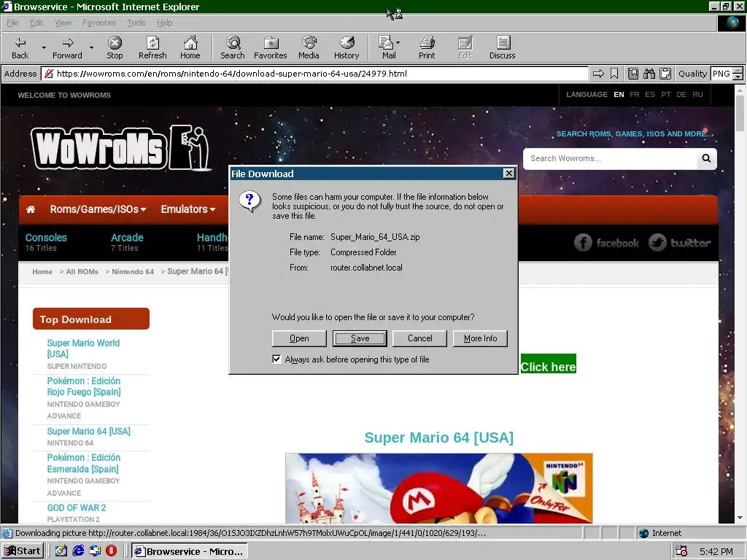Click the Browservice taskbar button
The image size is (747, 560).
tap(190, 551)
